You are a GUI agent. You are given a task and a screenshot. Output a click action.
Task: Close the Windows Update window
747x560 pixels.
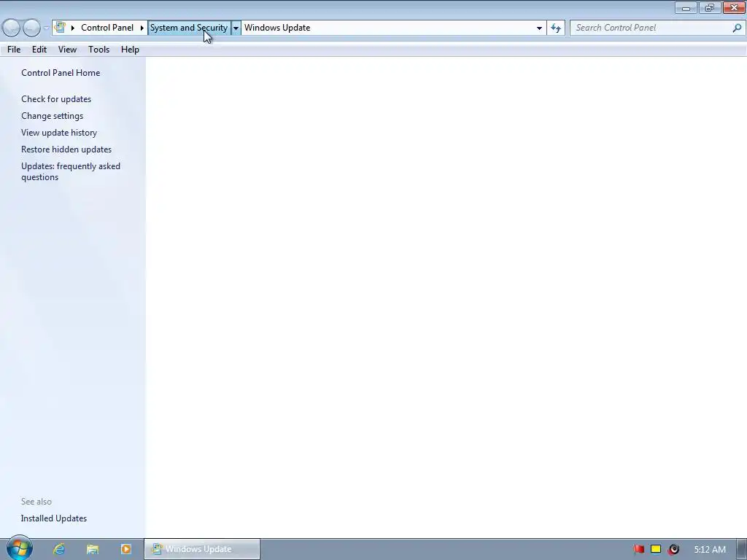point(734,8)
